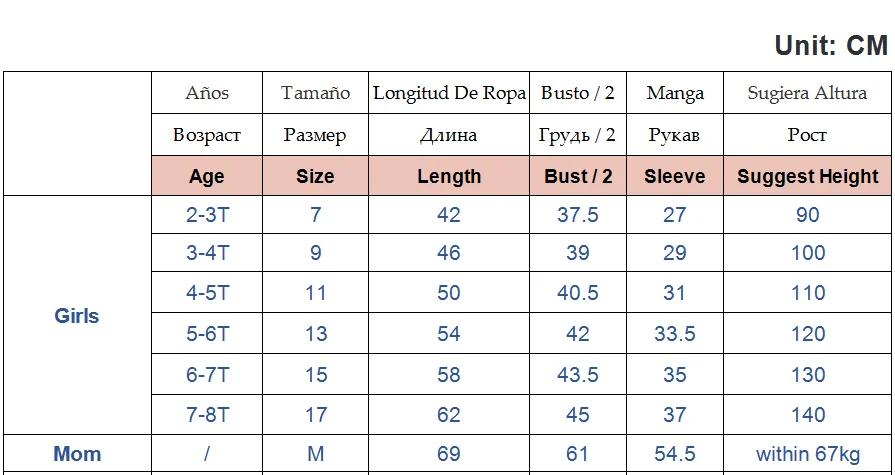895x475 pixels.
Task: Select the "Longitud De Ropa" header
Action: click(449, 93)
